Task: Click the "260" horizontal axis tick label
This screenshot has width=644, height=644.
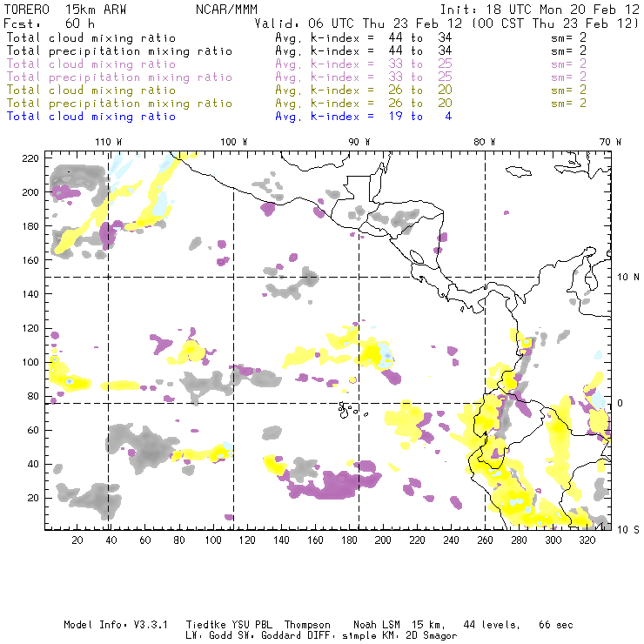Action: (x=485, y=540)
